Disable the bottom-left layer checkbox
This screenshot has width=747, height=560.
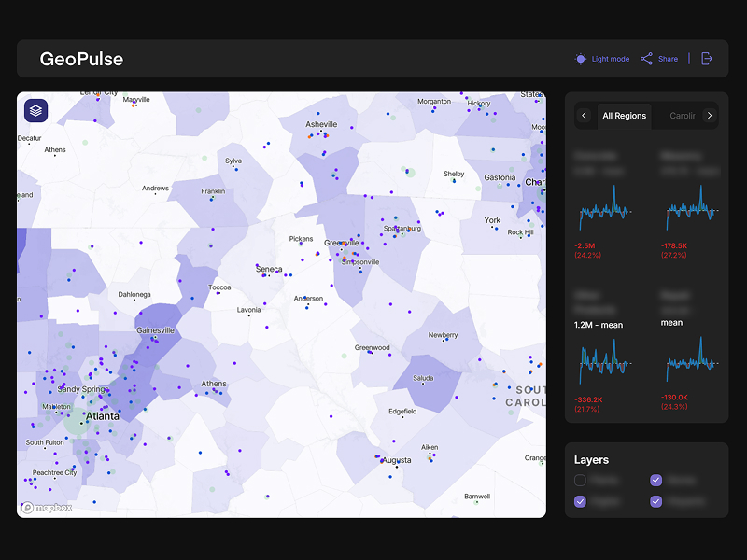click(580, 501)
